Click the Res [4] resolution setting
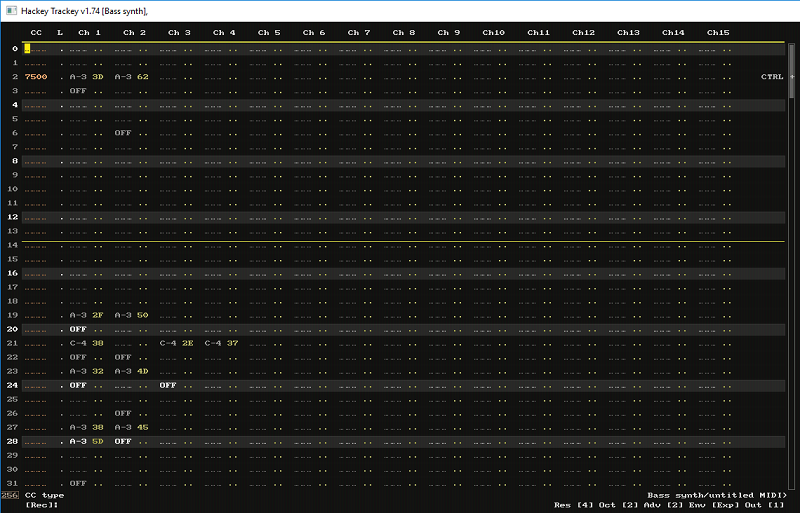 (572, 505)
